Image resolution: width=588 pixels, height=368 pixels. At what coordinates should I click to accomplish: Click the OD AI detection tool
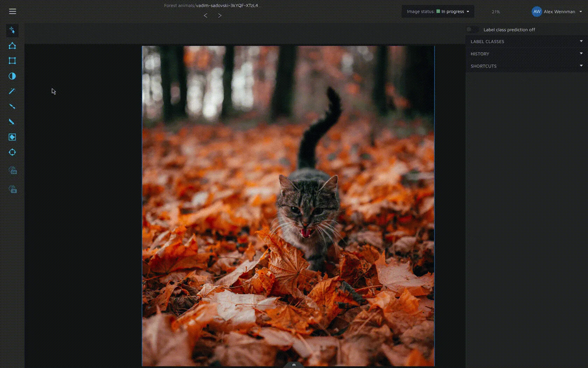point(13,171)
